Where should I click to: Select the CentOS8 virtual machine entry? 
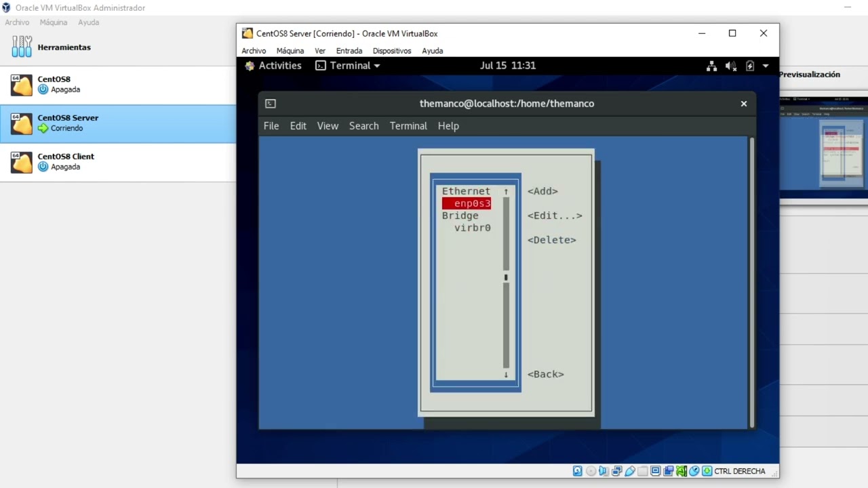[x=118, y=85]
